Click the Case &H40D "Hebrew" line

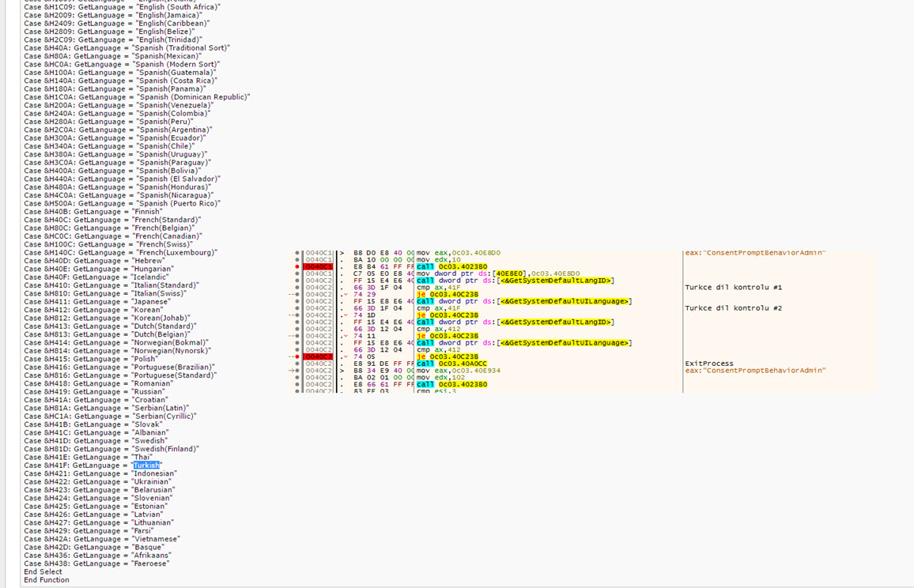pos(94,261)
